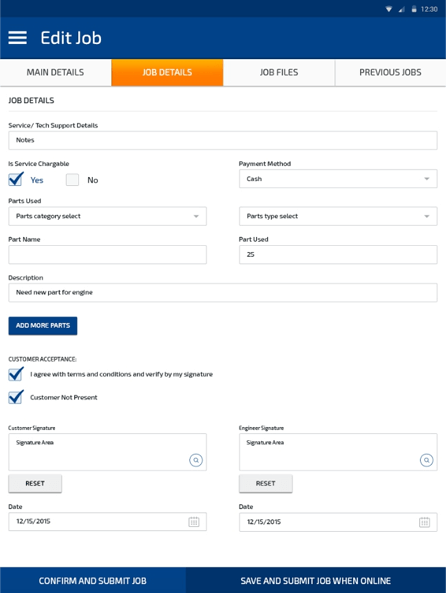The width and height of the screenshot is (446, 593).
Task: Tap the magnifier icon in Engineer Signature area
Action: pos(426,460)
